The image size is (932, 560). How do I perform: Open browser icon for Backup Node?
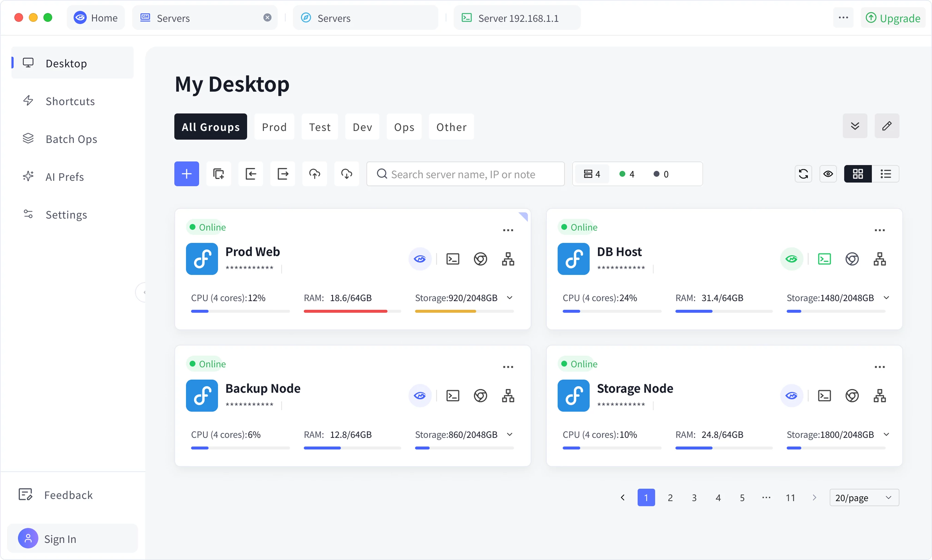click(x=480, y=396)
